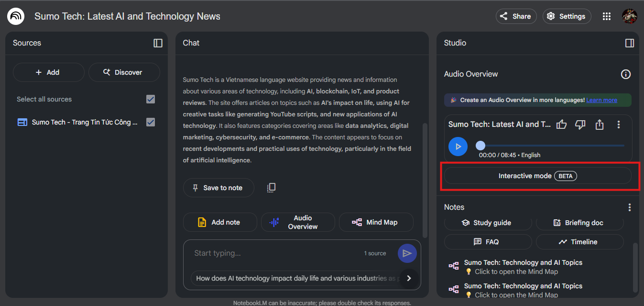Share the audio overview file
The image size is (644, 306).
600,125
